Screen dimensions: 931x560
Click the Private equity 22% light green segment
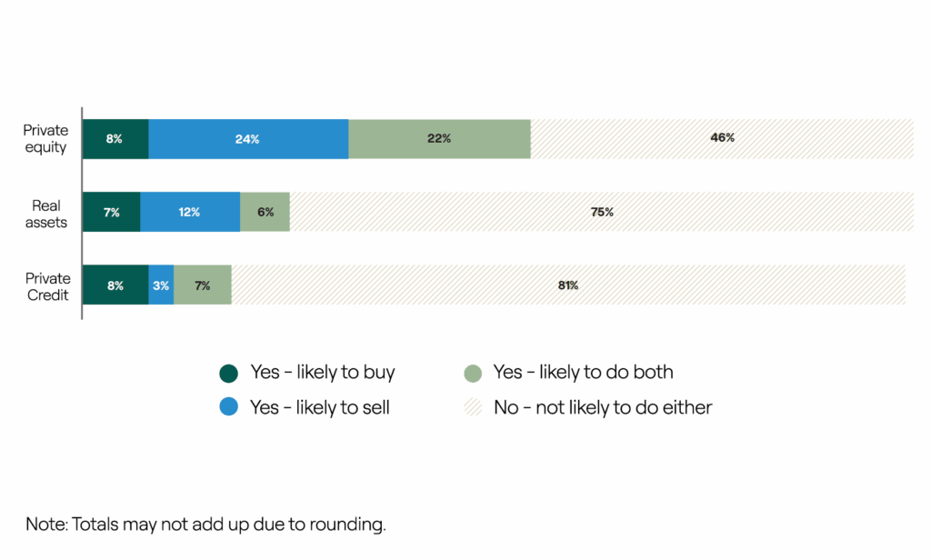(x=439, y=139)
